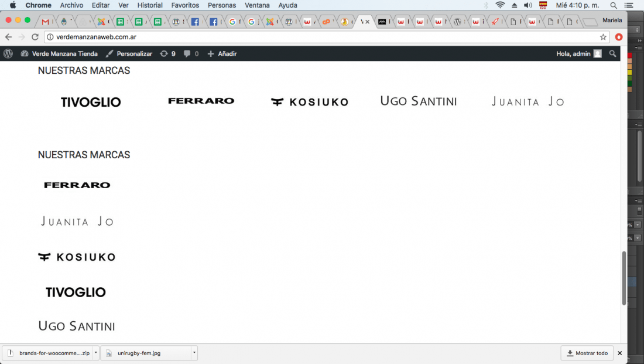Open the Ventana menu
The image size is (644, 364).
tap(257, 5)
